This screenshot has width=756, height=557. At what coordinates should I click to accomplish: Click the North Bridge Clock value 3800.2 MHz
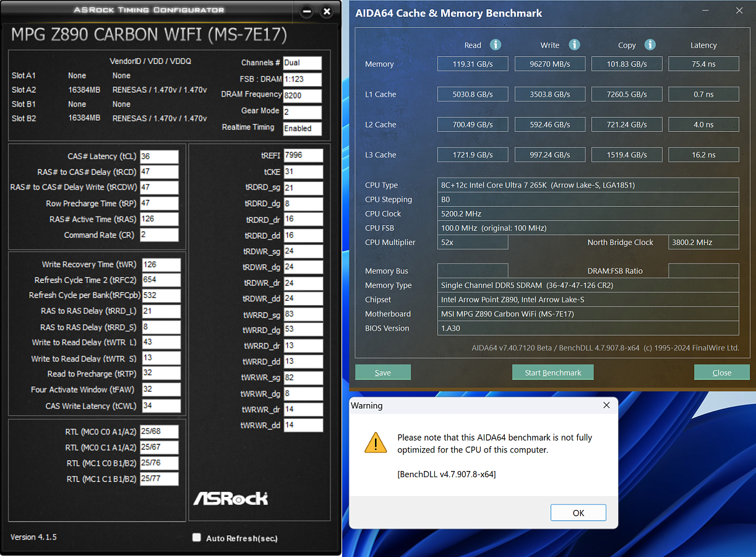[x=704, y=242]
